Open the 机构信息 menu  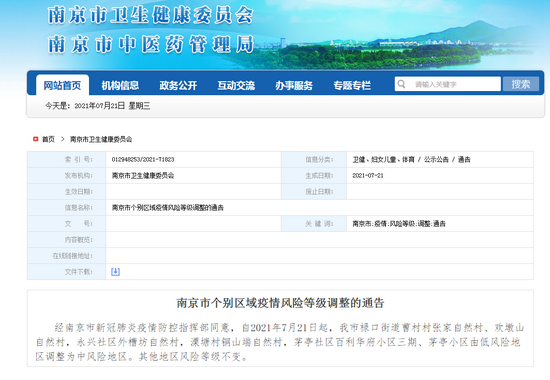pyautogui.click(x=120, y=85)
